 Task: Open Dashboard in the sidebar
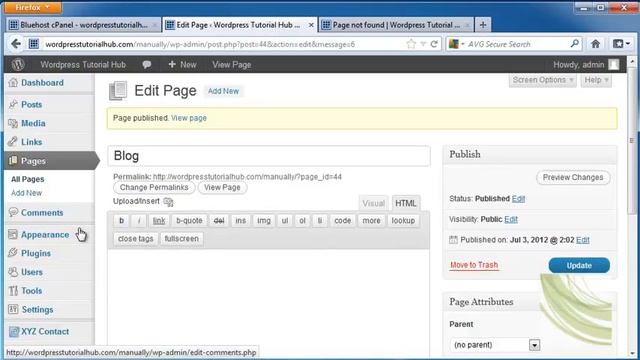tap(42, 83)
